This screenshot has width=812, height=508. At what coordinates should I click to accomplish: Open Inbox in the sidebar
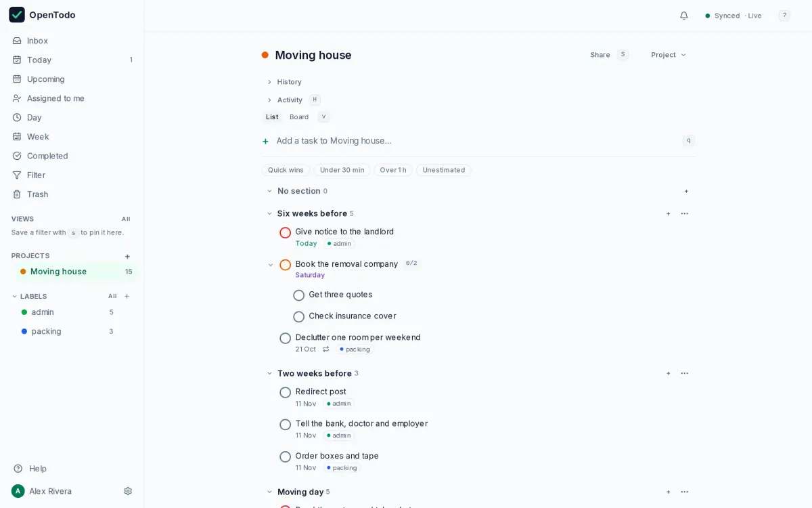click(x=72, y=41)
